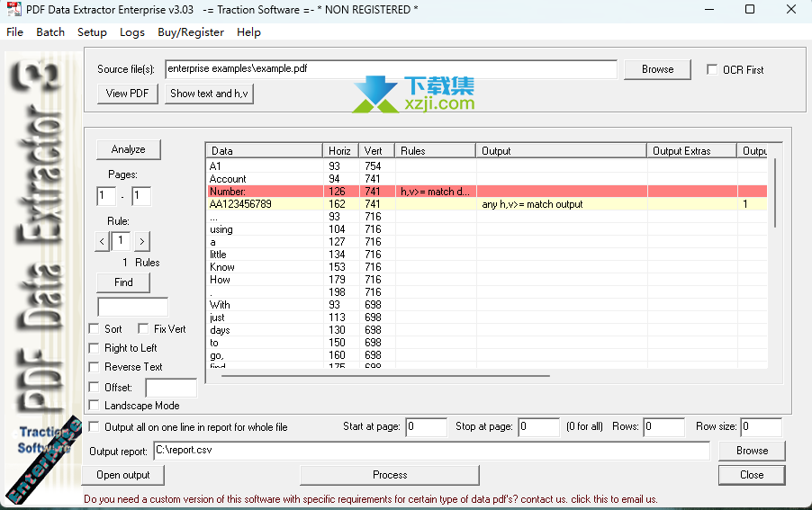This screenshot has height=510, width=812.
Task: Tick the Offset checkbox
Action: [94, 387]
